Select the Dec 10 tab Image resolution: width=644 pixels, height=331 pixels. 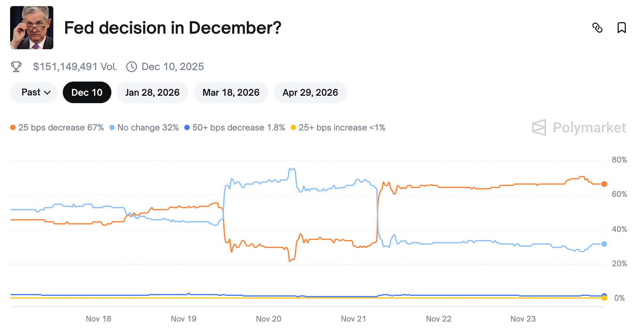tap(87, 92)
